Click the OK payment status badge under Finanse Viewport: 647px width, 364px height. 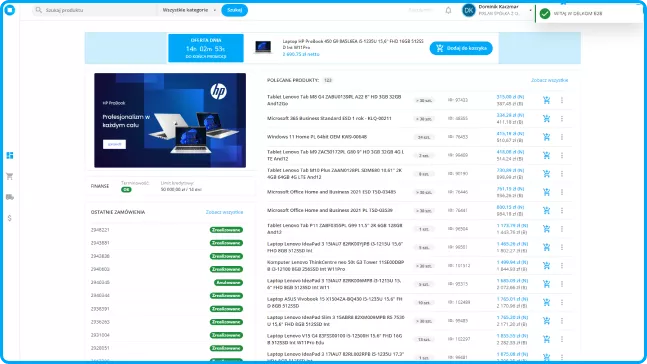(x=126, y=189)
